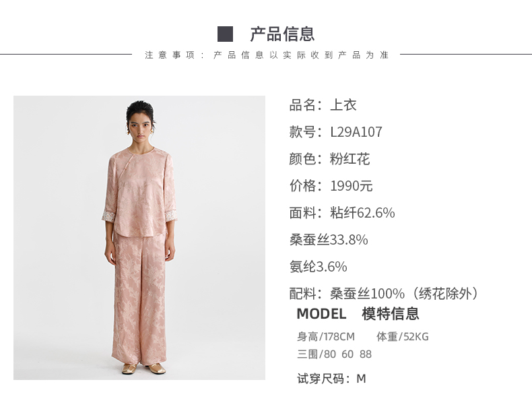The image size is (532, 413).
Task: Click the lining text 桑蚕丝100%
Action: (368, 294)
